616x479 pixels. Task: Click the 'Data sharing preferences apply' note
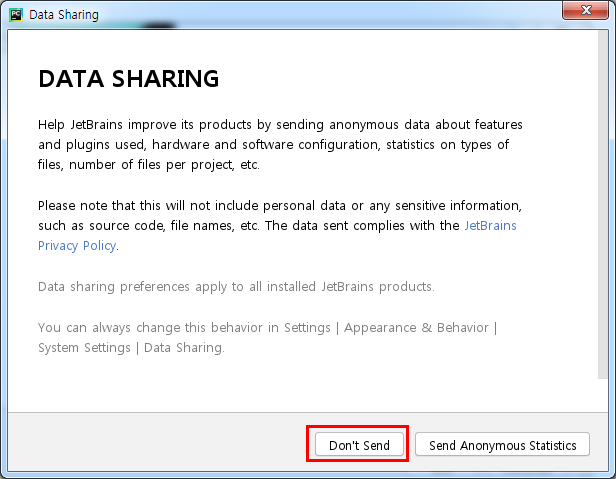click(x=236, y=287)
